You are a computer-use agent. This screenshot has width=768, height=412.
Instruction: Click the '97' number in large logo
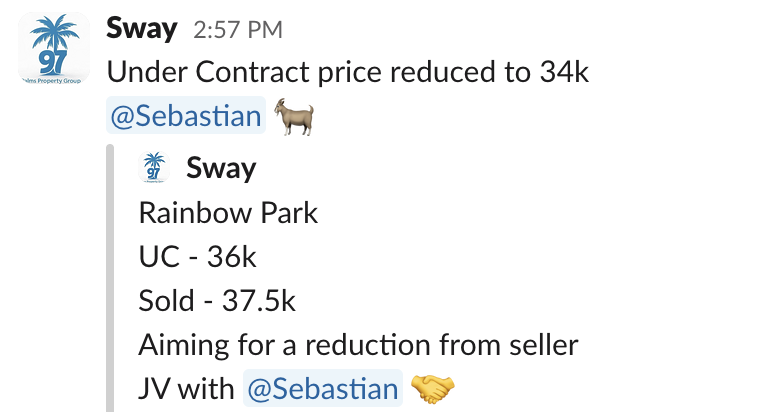click(x=52, y=62)
